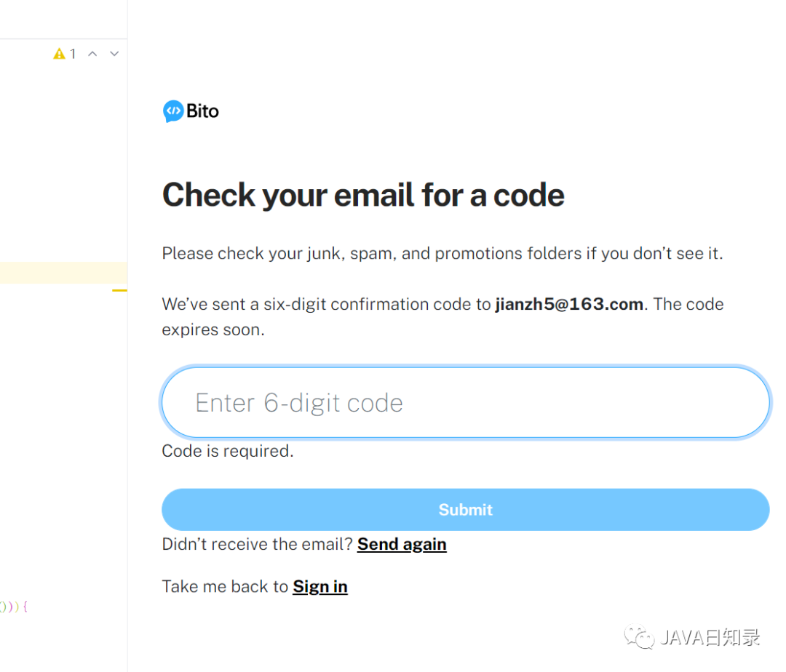Viewport: 786px width, 672px height.
Task: Go back via the Sign in link
Action: [x=320, y=586]
